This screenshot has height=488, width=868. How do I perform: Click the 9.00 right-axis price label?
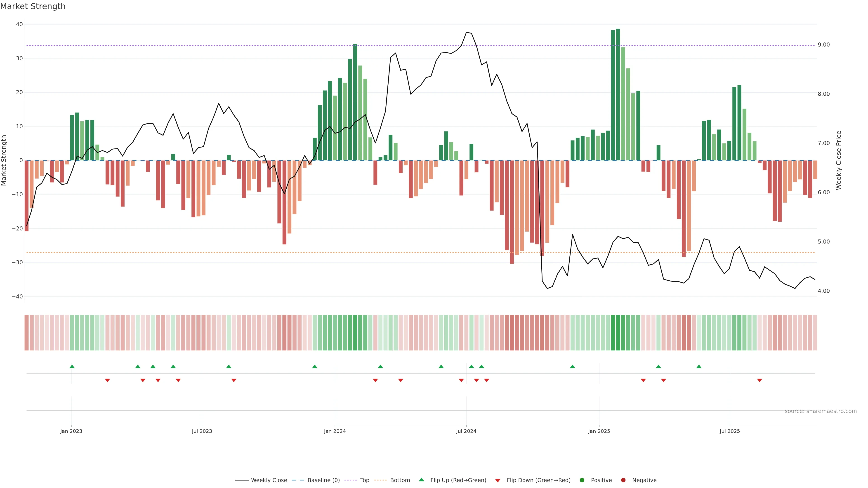click(823, 45)
